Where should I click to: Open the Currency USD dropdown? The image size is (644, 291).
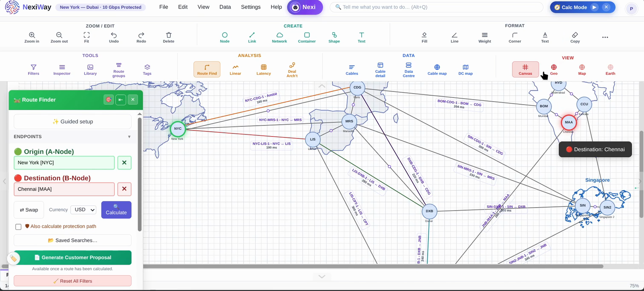[x=84, y=210]
